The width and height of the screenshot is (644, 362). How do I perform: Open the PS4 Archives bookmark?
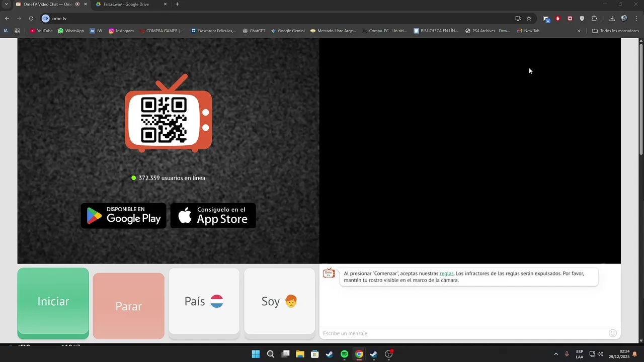coord(488,31)
